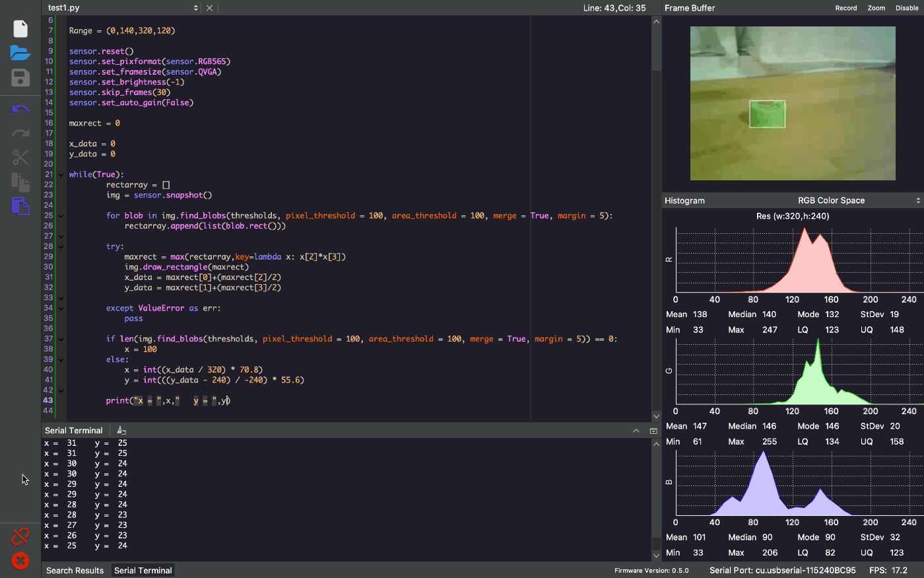Clear serial terminal with broom icon
The width and height of the screenshot is (924, 578).
[x=121, y=430]
